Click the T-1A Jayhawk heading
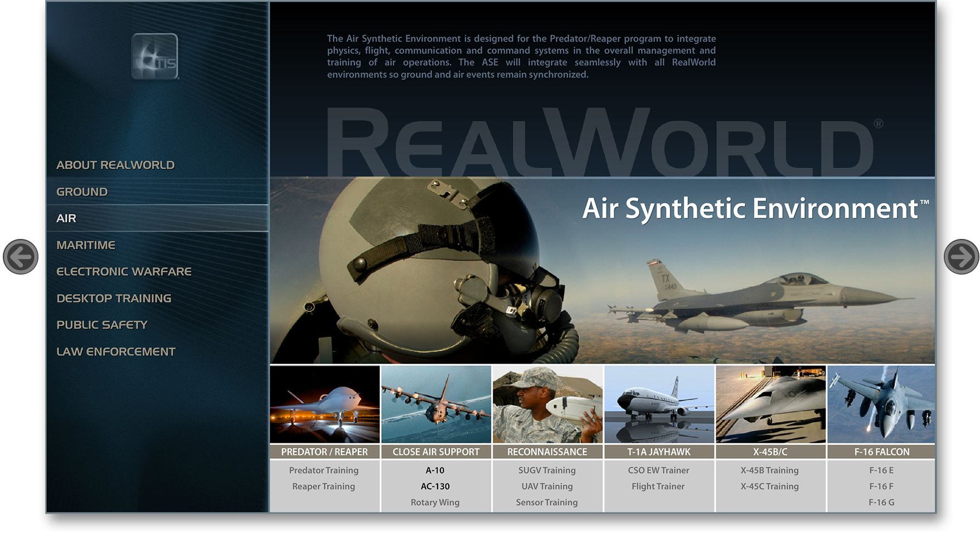Viewport: 980px width, 533px height. (659, 452)
